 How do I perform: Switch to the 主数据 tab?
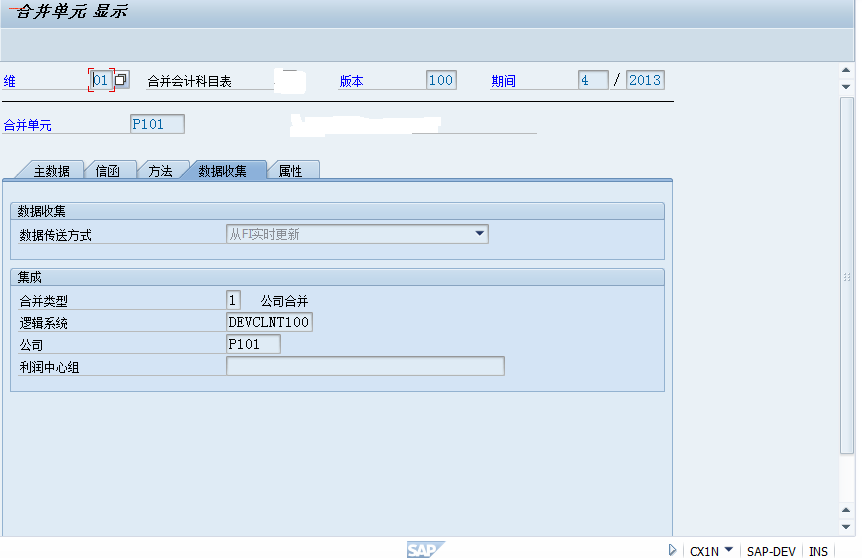click(51, 171)
